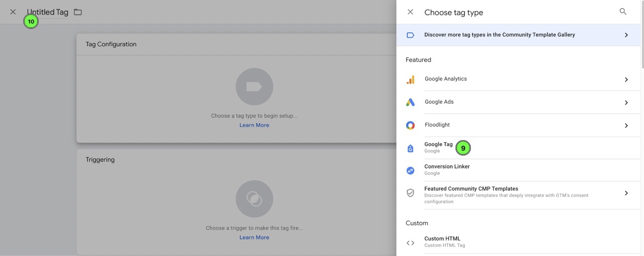Click the Featured section label
Screen dimensions: 644x256
418,60
